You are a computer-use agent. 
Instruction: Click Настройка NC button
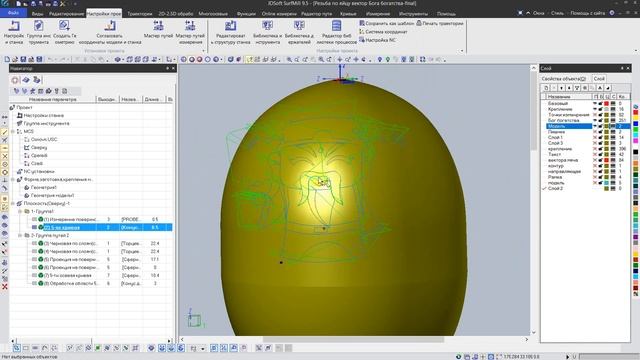pos(377,40)
